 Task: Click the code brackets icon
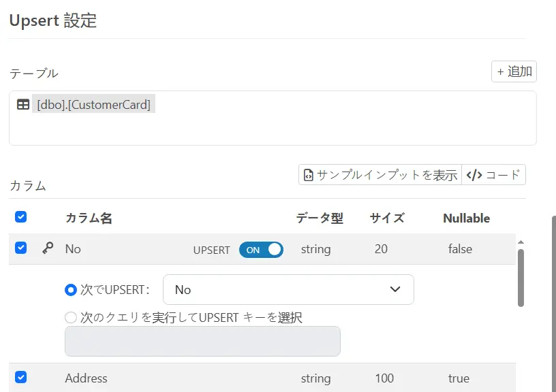[x=474, y=175]
